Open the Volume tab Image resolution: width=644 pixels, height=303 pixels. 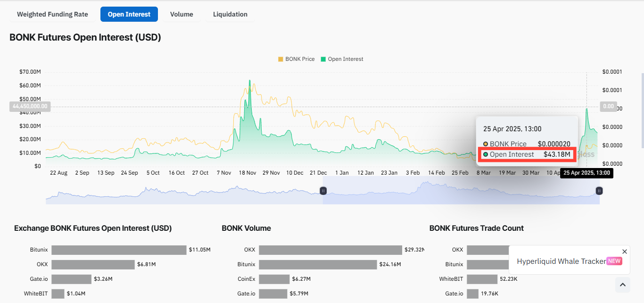[182, 14]
